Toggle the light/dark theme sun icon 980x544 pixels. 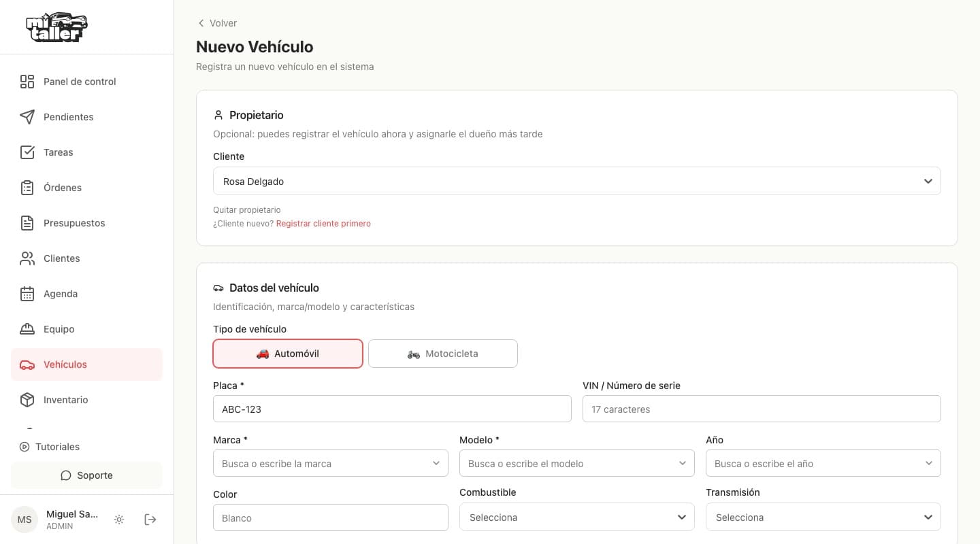119,520
